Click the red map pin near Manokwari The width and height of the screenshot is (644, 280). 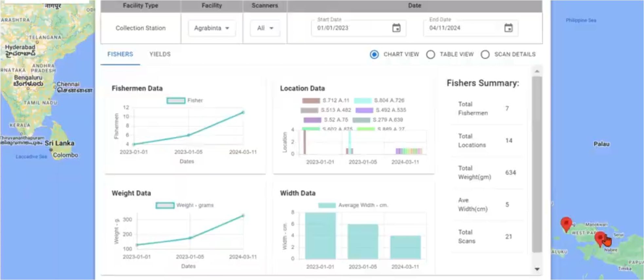566,224
